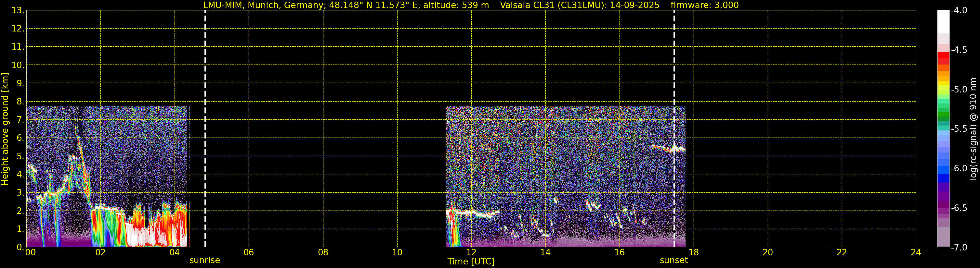Click the time axis tick label 20
Viewport: 980px width, 268px height.
(x=768, y=252)
